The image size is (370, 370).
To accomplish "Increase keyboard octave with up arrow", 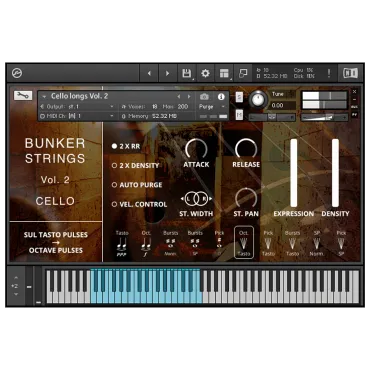I will point(16,277).
